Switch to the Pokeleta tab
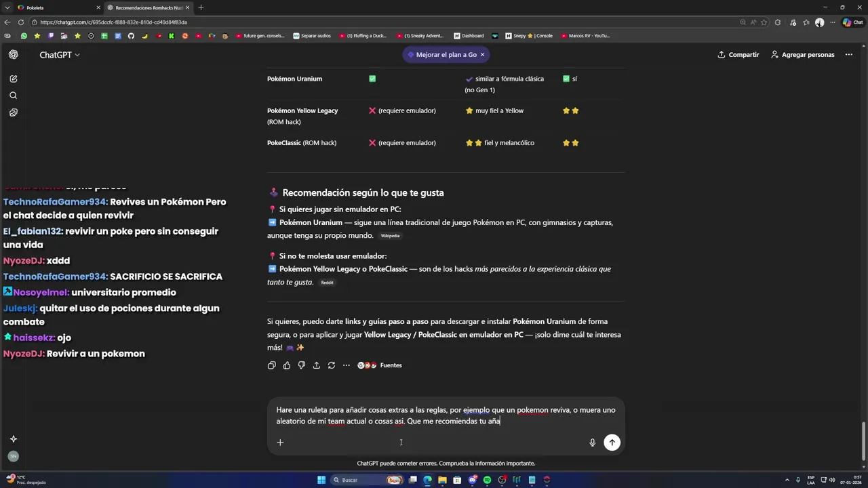This screenshot has height=488, width=868. click(58, 7)
